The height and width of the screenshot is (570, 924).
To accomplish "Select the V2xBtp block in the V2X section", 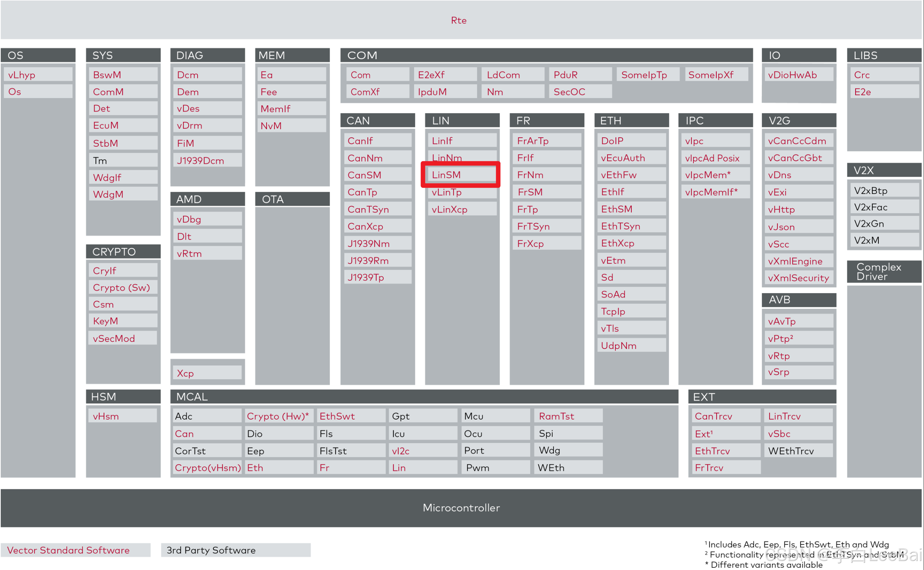I will 884,190.
